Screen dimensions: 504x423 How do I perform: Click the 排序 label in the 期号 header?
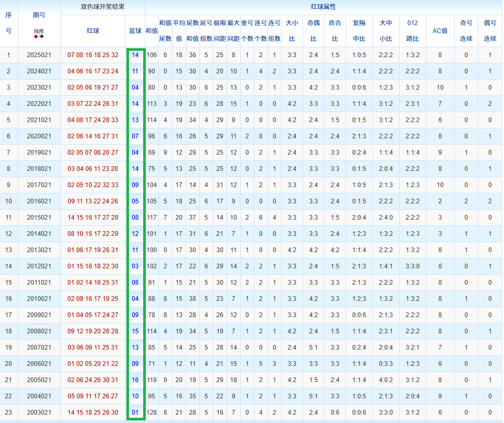[39, 31]
